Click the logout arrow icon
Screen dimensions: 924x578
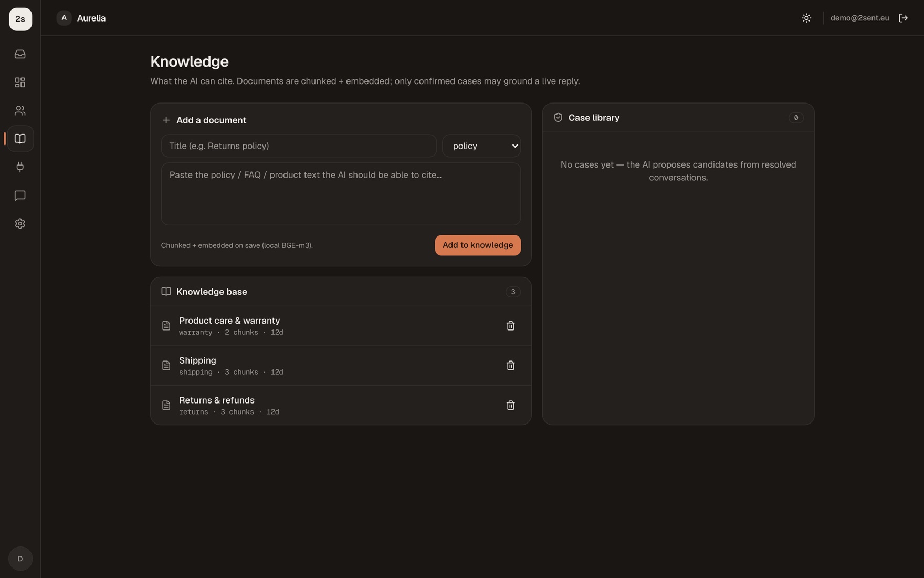pos(903,18)
